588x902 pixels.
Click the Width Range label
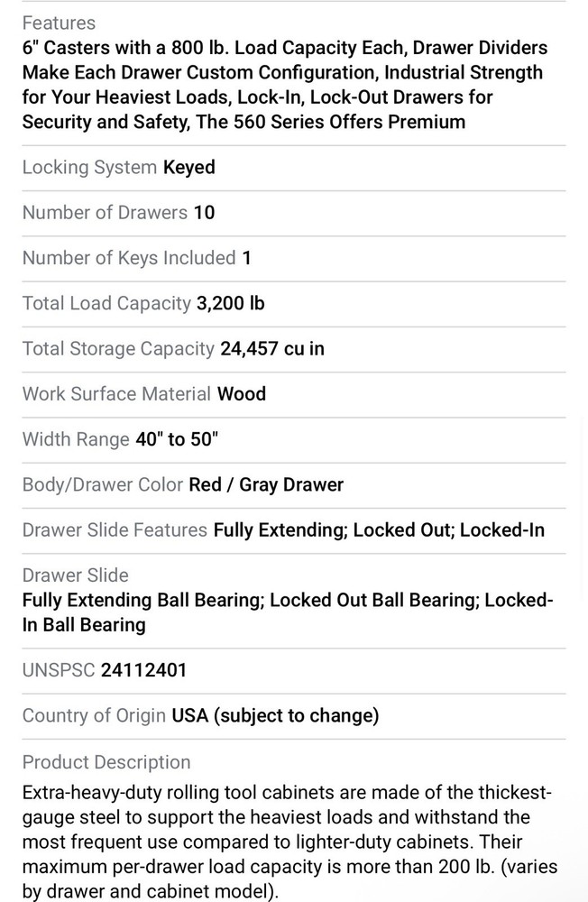pyautogui.click(x=76, y=439)
